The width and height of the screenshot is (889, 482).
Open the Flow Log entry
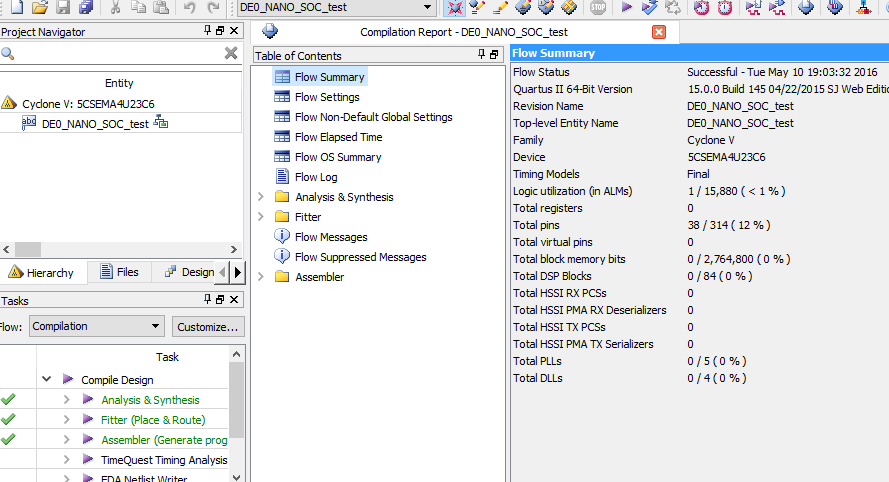click(x=316, y=177)
